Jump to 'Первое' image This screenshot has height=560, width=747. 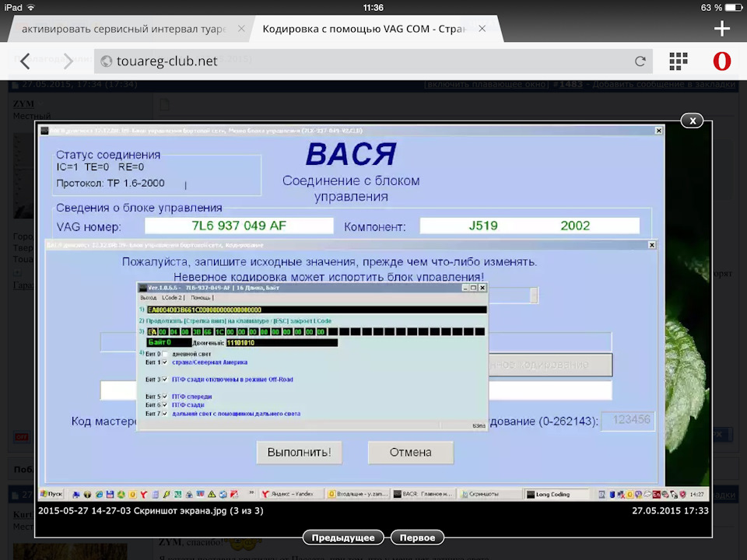pos(417,537)
